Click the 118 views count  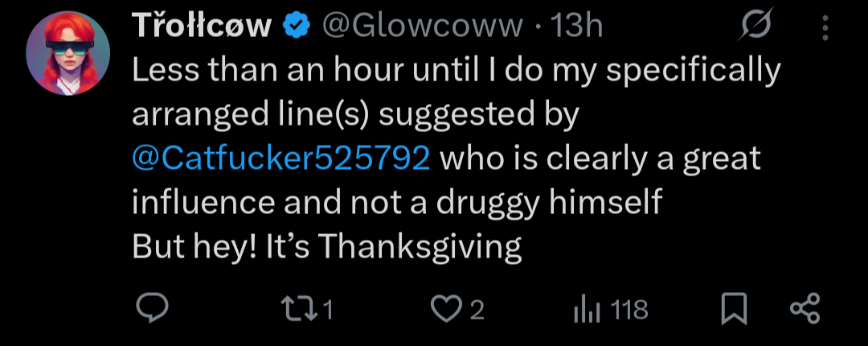[x=629, y=310]
